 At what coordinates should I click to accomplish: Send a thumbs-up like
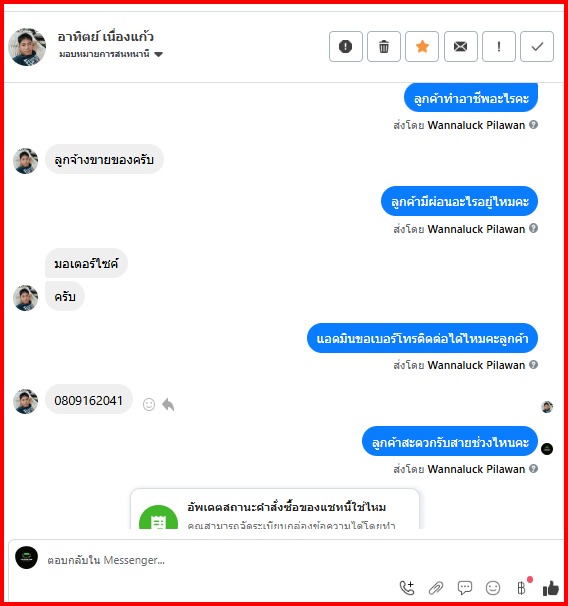click(551, 588)
